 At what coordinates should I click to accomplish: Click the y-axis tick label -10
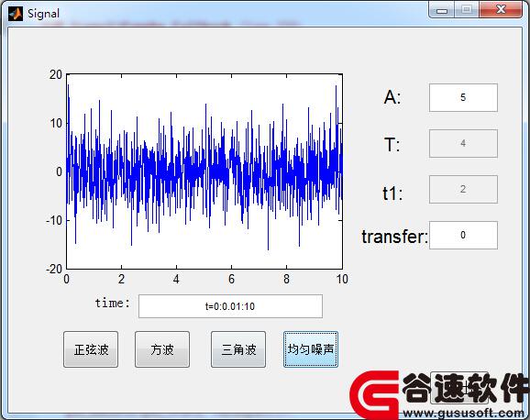coord(54,221)
